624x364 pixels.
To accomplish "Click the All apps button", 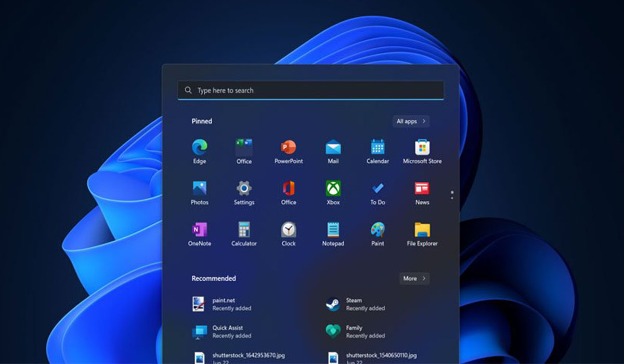I will tap(411, 121).
